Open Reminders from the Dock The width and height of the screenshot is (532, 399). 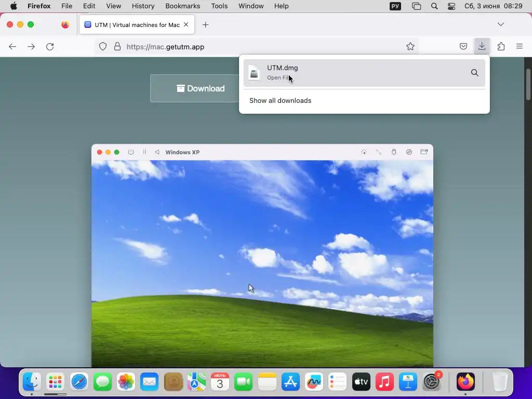coord(338,382)
